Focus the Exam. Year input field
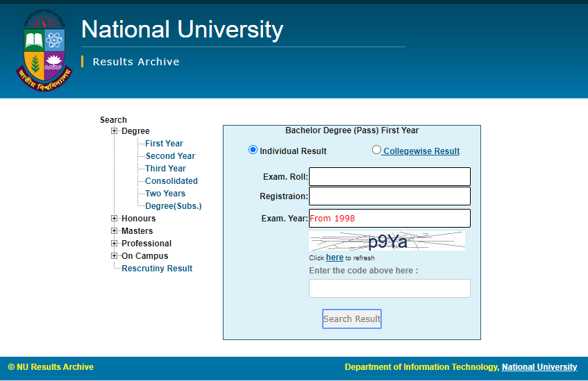Viewport: 588px width, 381px height. (389, 218)
